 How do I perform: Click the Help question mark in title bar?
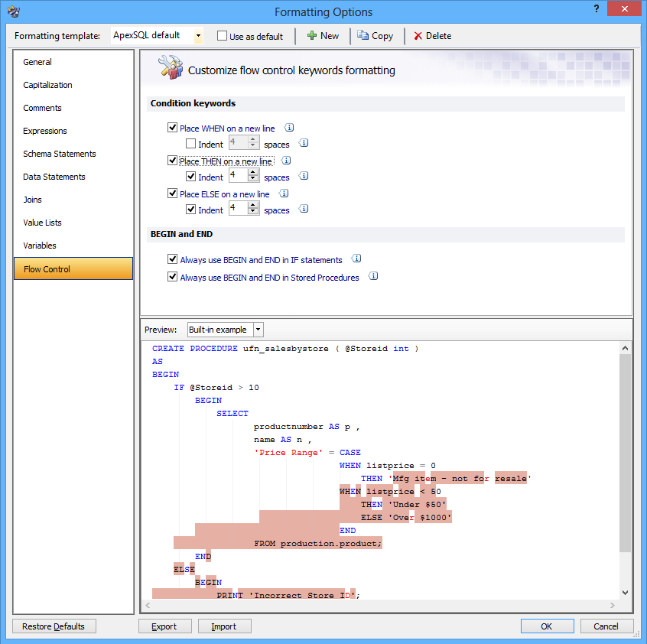(597, 9)
